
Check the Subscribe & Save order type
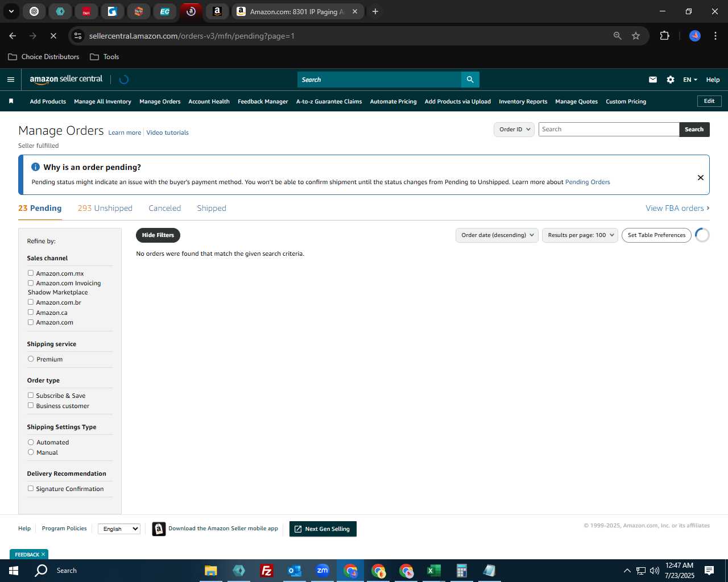(x=31, y=396)
